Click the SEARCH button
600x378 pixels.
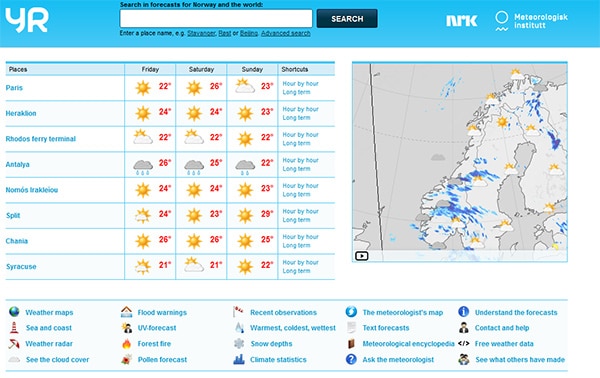click(x=347, y=19)
